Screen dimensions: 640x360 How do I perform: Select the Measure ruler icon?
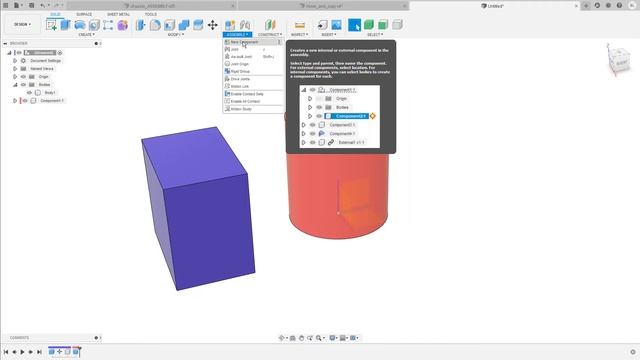click(x=300, y=25)
